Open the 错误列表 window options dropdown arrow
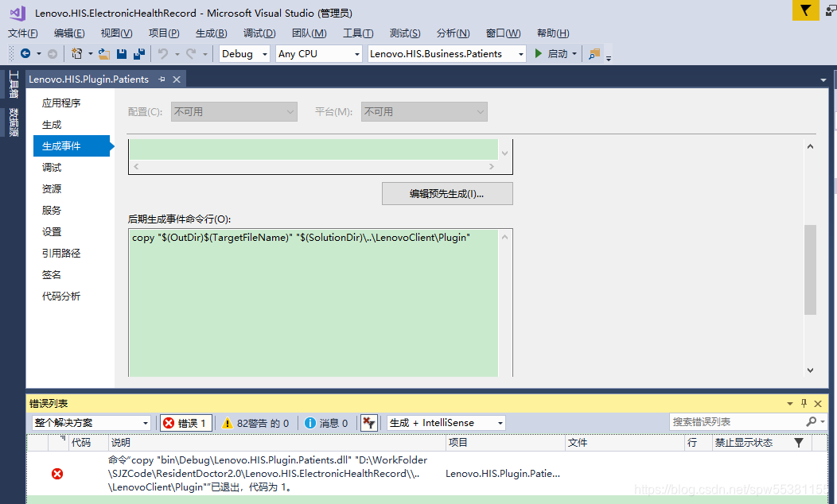The height and width of the screenshot is (504, 837). coord(790,404)
